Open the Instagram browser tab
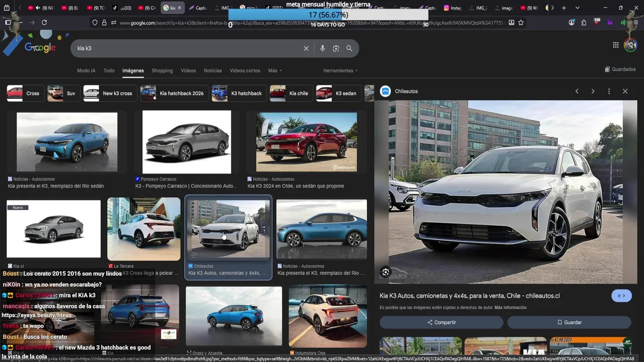Image resolution: width=644 pixels, height=362 pixels. tap(452, 8)
